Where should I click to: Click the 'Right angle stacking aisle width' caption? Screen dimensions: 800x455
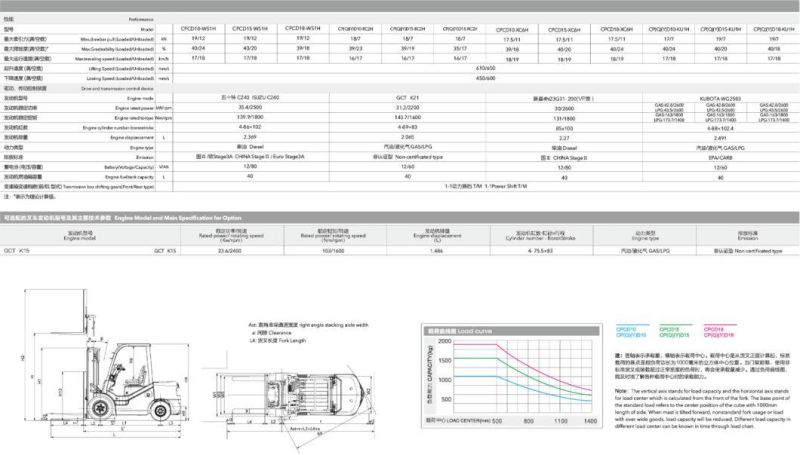point(333,325)
